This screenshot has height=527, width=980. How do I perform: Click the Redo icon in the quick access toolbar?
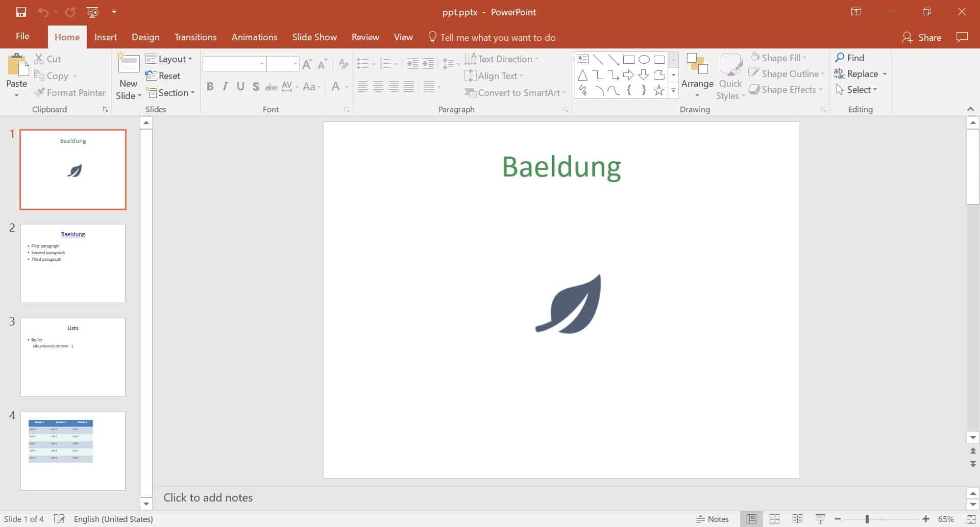point(70,12)
